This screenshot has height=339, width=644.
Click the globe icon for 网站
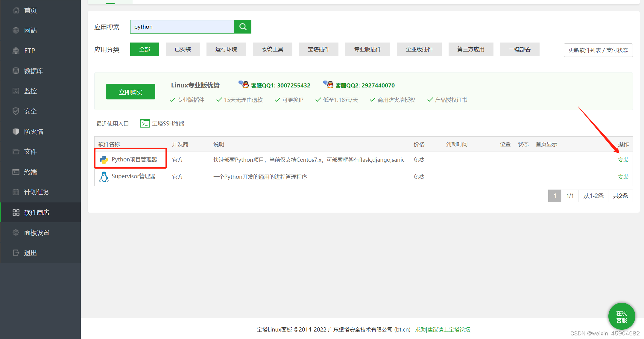coord(16,31)
